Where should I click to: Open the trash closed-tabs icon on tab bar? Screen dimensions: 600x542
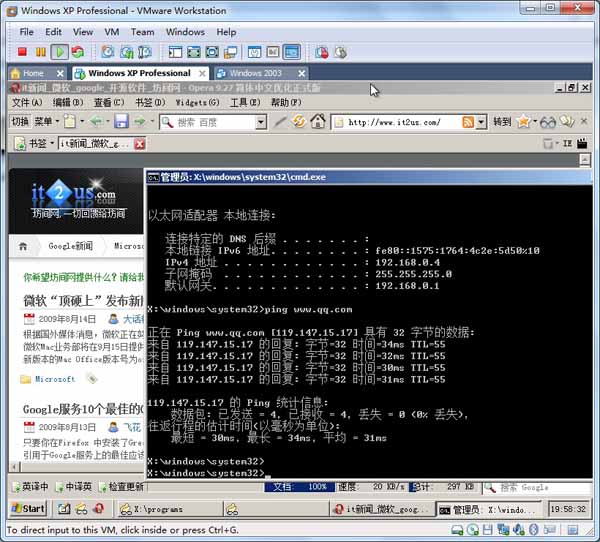pyautogui.click(x=548, y=144)
